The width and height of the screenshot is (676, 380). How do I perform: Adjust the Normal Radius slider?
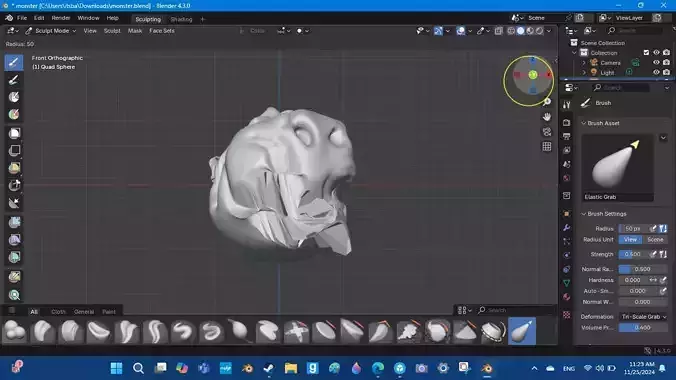pos(643,269)
